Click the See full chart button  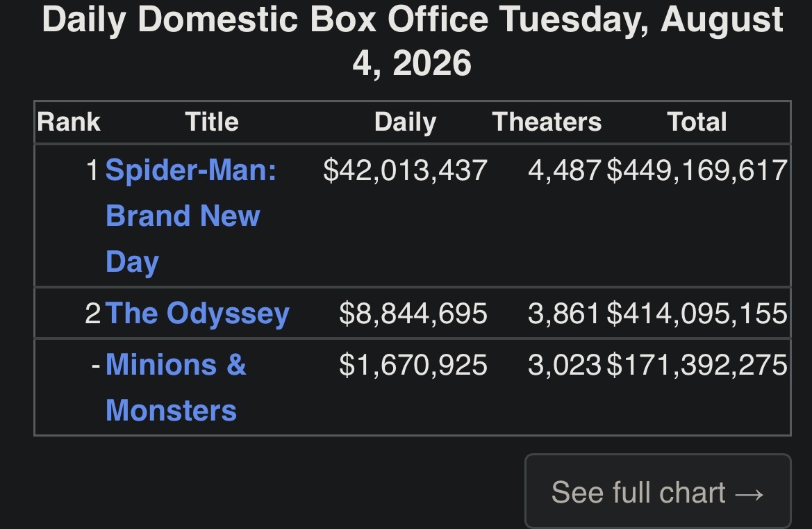coord(658,491)
